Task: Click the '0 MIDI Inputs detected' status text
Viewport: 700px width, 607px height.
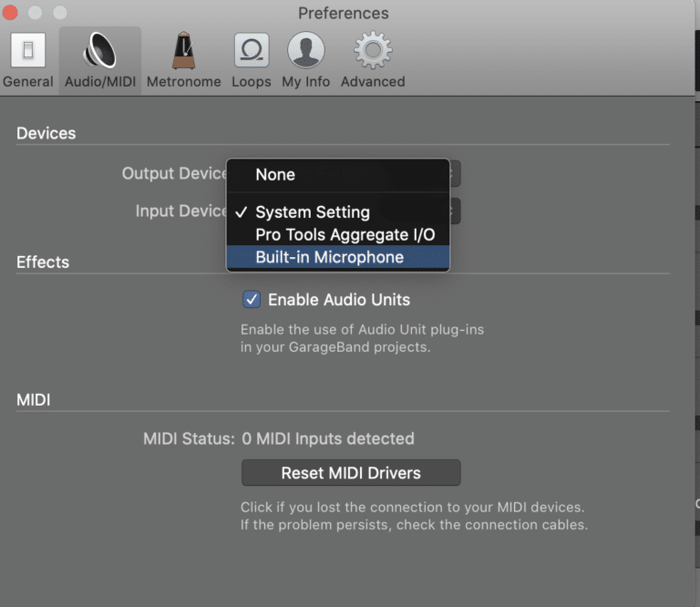Action: coord(328,438)
